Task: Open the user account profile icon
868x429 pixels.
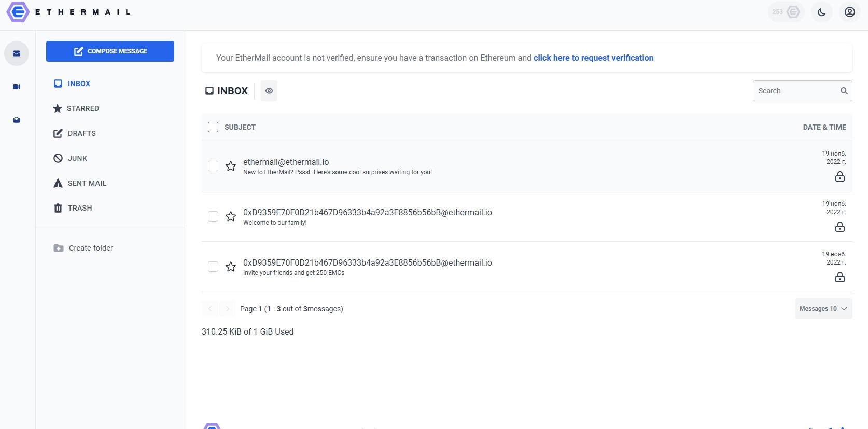Action: coord(850,12)
